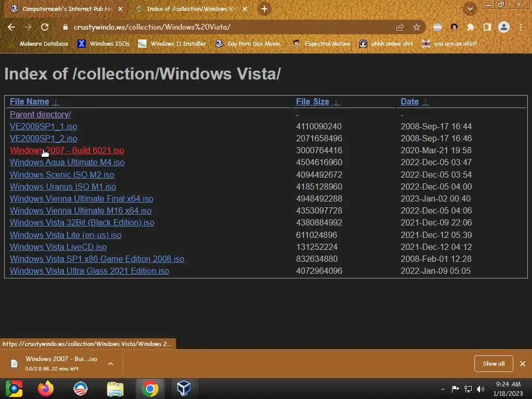This screenshot has height=399, width=532.
Task: Click the Show all downloads button
Action: 494,363
